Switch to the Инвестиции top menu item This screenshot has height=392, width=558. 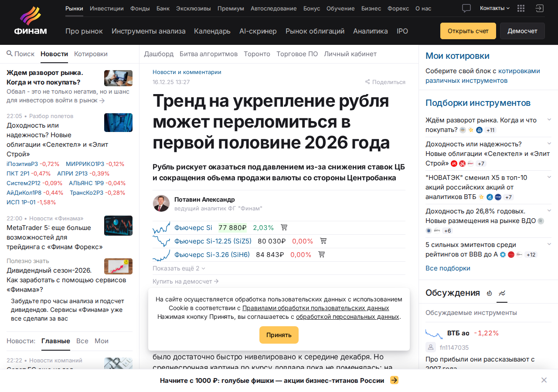pyautogui.click(x=107, y=8)
